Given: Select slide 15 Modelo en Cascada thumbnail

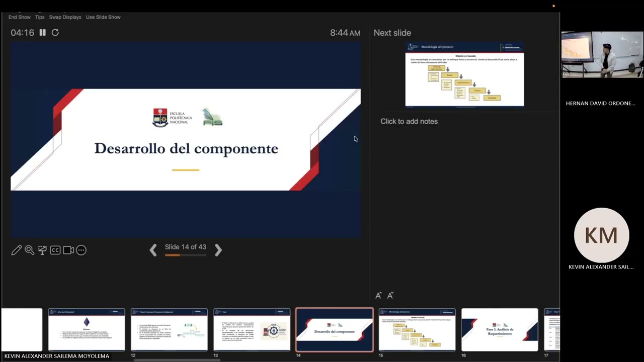Looking at the screenshot, I should pyautogui.click(x=417, y=329).
